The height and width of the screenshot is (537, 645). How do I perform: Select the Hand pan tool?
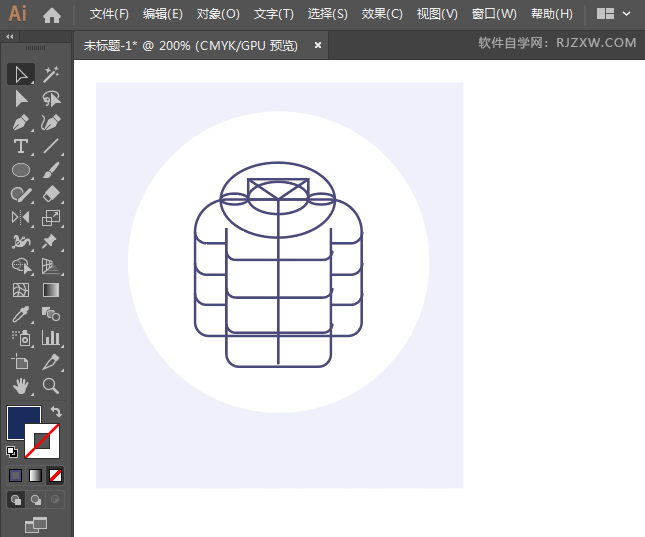coord(20,386)
